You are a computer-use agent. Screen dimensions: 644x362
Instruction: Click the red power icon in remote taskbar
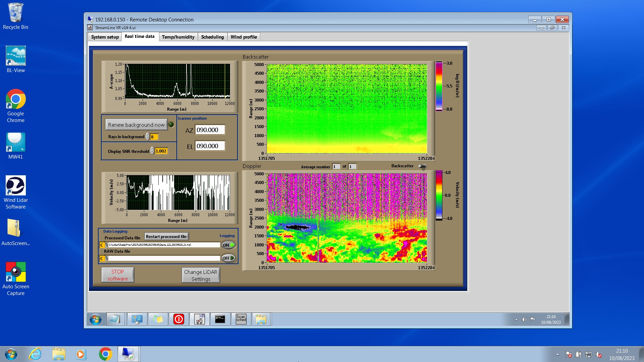coord(178,319)
